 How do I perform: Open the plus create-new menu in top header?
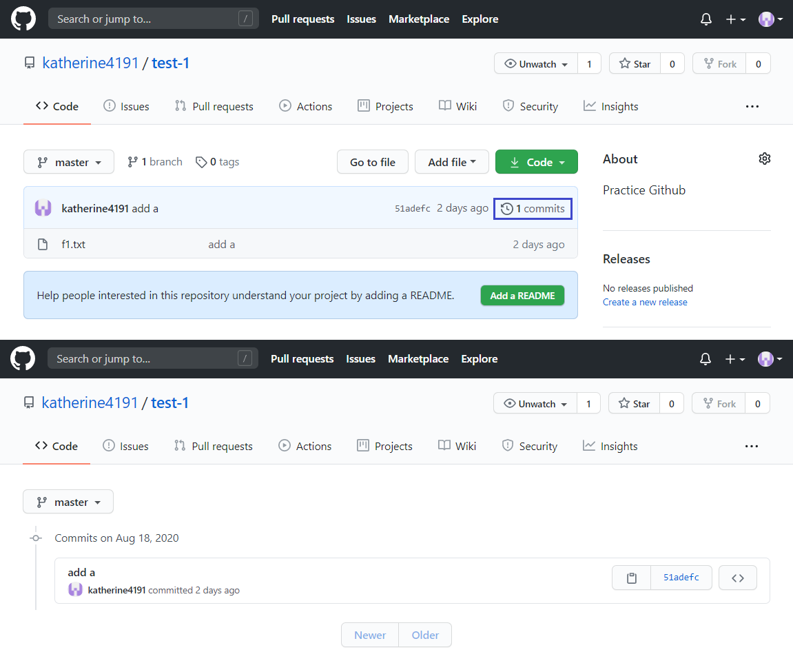pyautogui.click(x=735, y=19)
